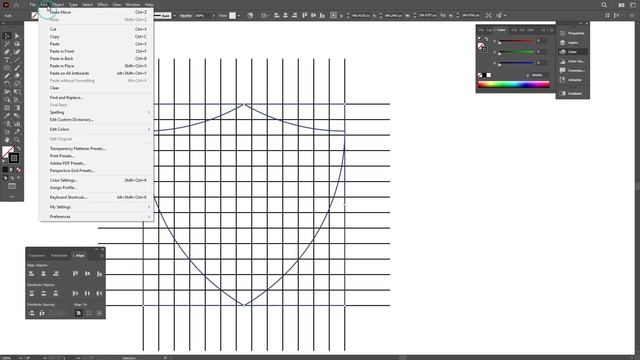Click the search magnifier in top bar
Viewport: 640px width, 360px height.
[604, 5]
